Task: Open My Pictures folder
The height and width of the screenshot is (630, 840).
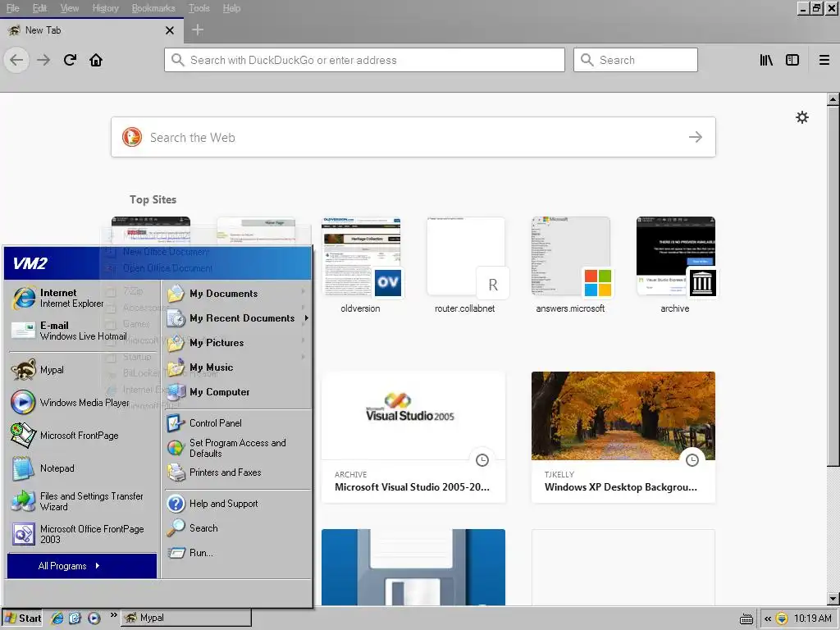Action: 237,343
